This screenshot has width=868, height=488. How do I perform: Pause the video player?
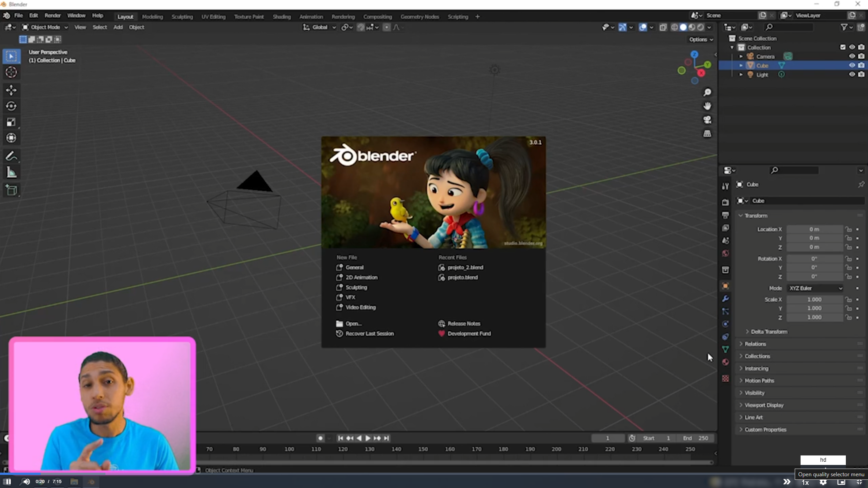8,482
